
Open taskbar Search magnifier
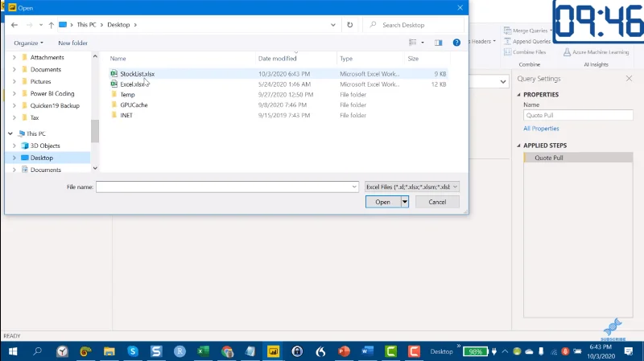[x=37, y=351]
